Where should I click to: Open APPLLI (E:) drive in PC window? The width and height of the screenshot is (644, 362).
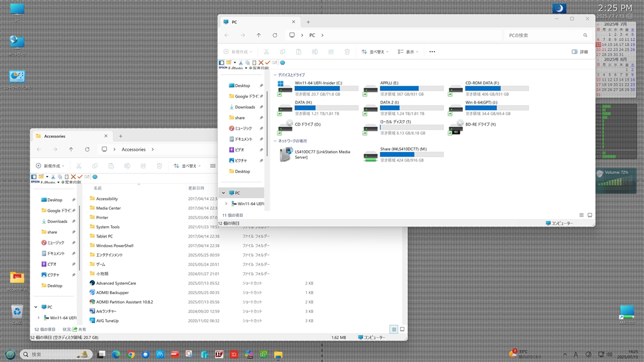click(403, 88)
